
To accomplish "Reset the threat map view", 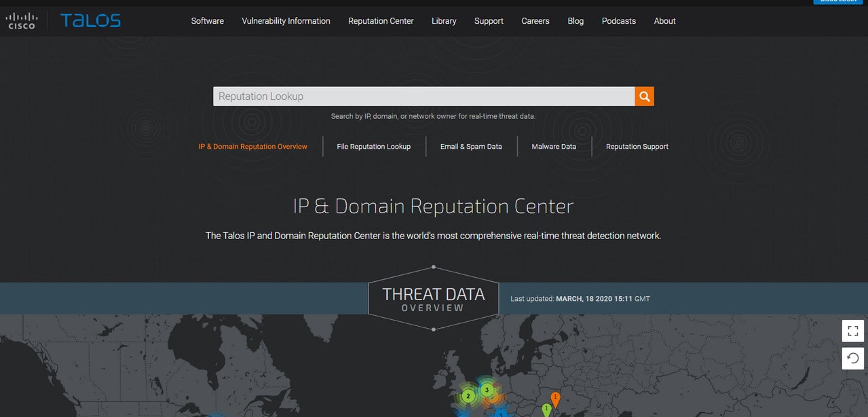I will click(853, 359).
